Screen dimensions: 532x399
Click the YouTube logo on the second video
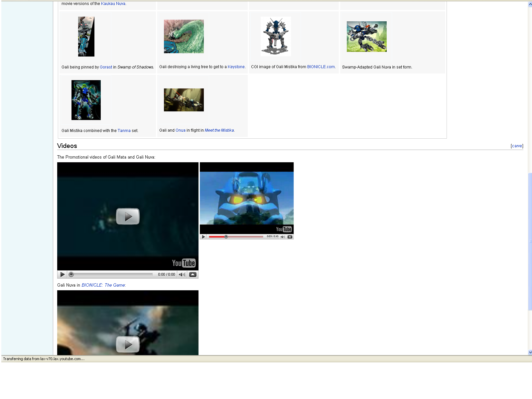(x=284, y=229)
